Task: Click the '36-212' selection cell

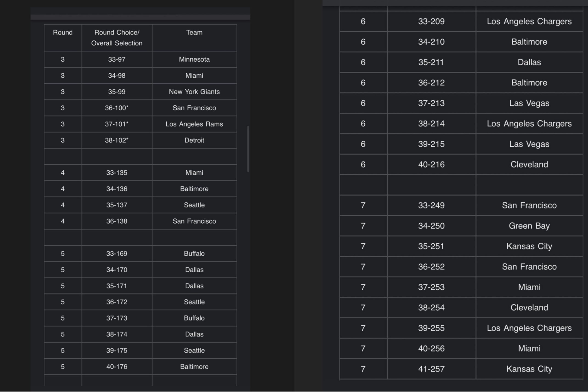Action: 431,83
